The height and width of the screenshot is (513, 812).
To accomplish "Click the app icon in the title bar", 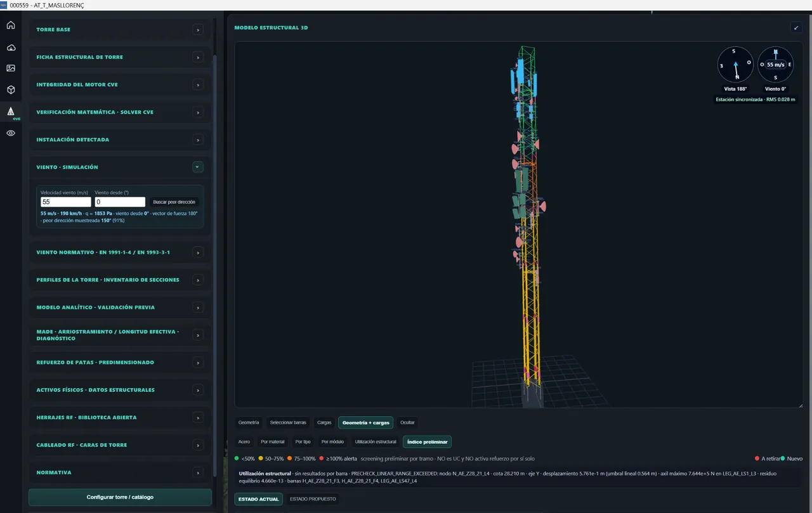I will [4, 5].
